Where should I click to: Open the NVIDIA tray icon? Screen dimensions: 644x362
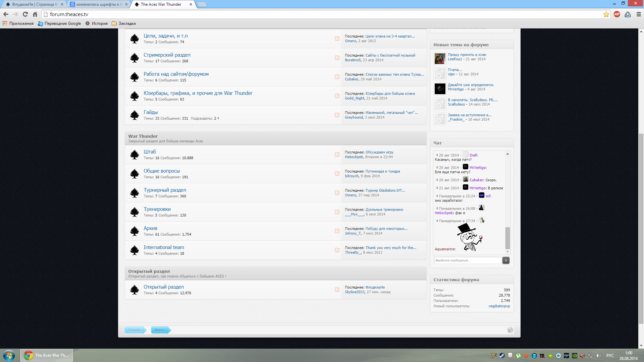point(575,356)
